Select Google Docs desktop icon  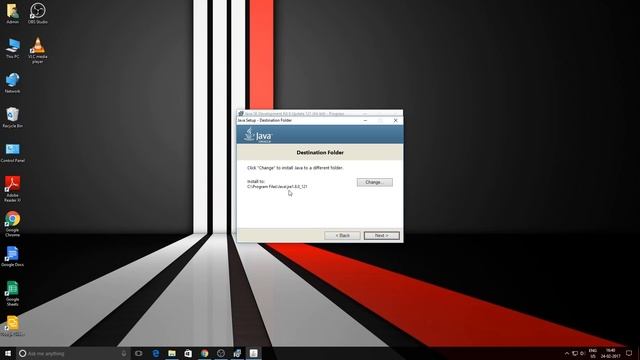point(13,257)
